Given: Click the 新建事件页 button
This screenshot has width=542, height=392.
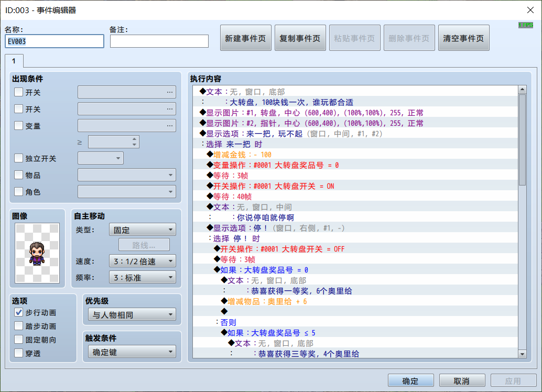Looking at the screenshot, I should click(245, 38).
